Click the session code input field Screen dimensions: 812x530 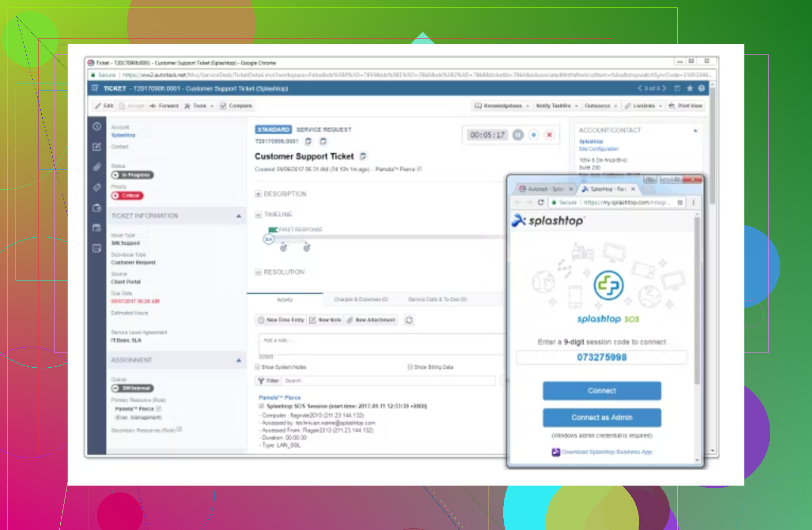[602, 357]
